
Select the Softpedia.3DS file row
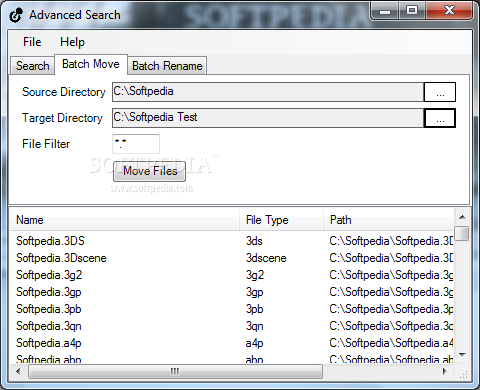[x=232, y=241]
